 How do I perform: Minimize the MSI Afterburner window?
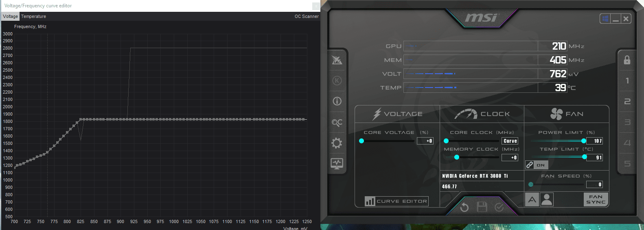pyautogui.click(x=616, y=19)
